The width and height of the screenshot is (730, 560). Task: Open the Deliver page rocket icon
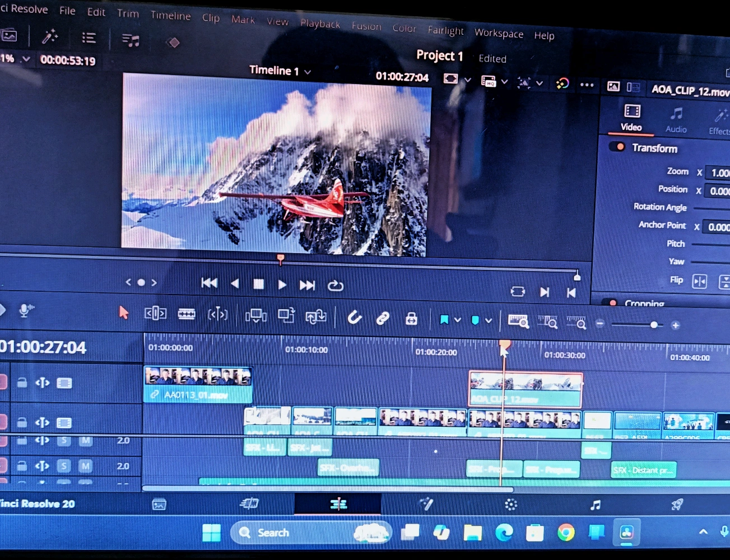click(677, 505)
